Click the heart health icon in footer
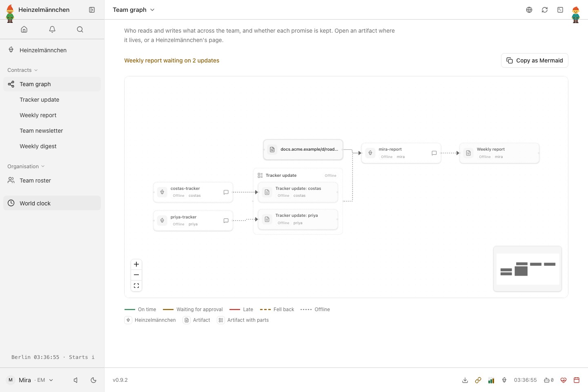 click(563, 380)
